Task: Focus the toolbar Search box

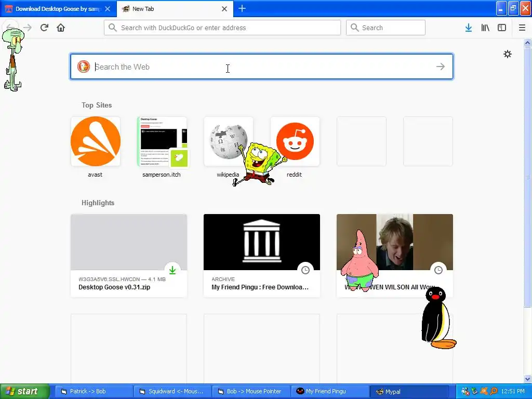Action: pos(385,28)
